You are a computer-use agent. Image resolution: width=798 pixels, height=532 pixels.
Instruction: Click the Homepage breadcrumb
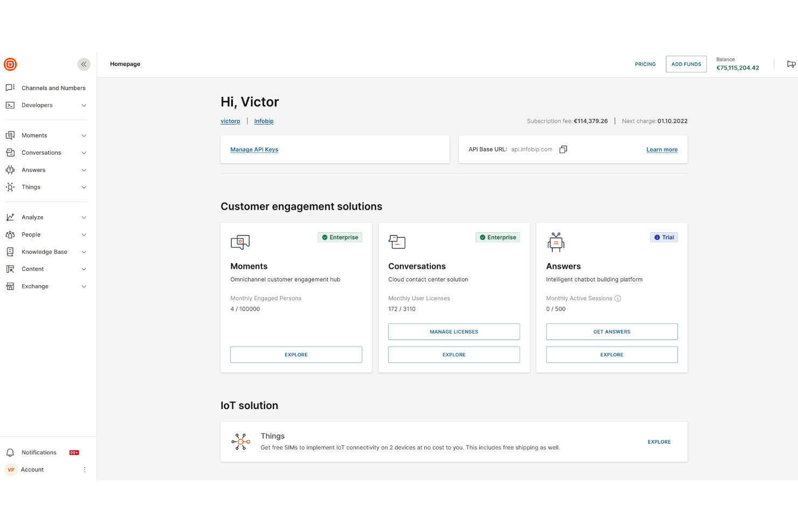pos(125,64)
